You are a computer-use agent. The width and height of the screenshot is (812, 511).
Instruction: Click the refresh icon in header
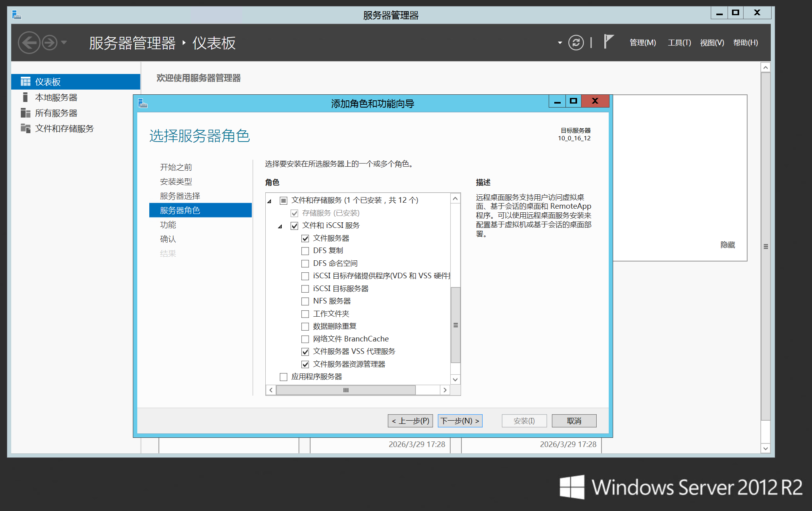point(576,43)
